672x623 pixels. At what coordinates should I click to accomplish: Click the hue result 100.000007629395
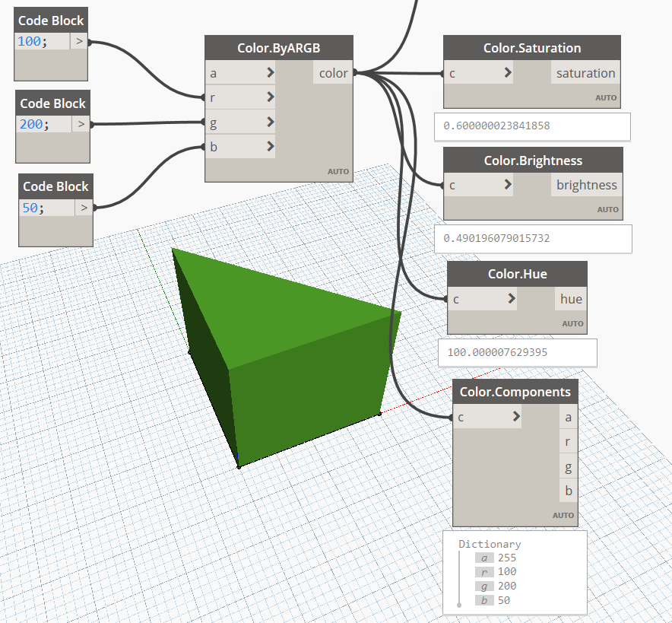(x=497, y=352)
